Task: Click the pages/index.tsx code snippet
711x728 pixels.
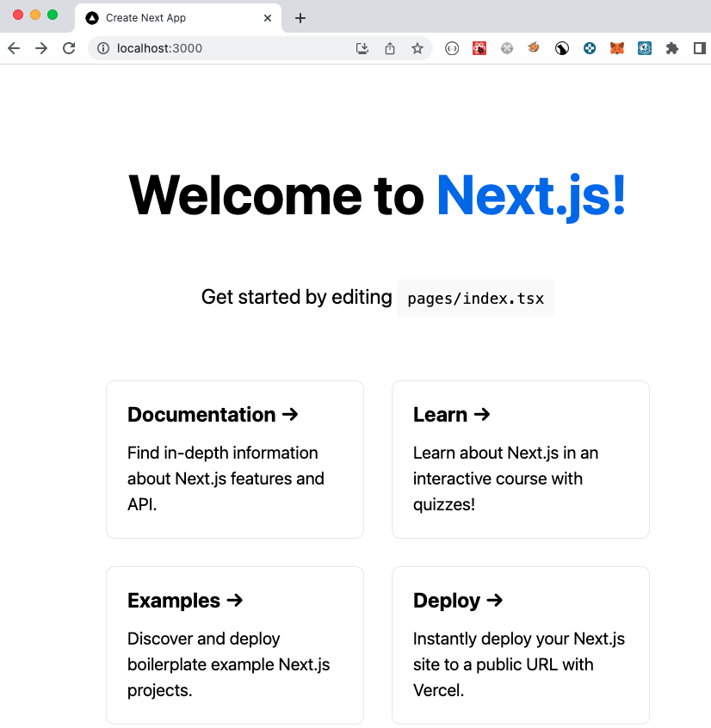Action: tap(475, 299)
